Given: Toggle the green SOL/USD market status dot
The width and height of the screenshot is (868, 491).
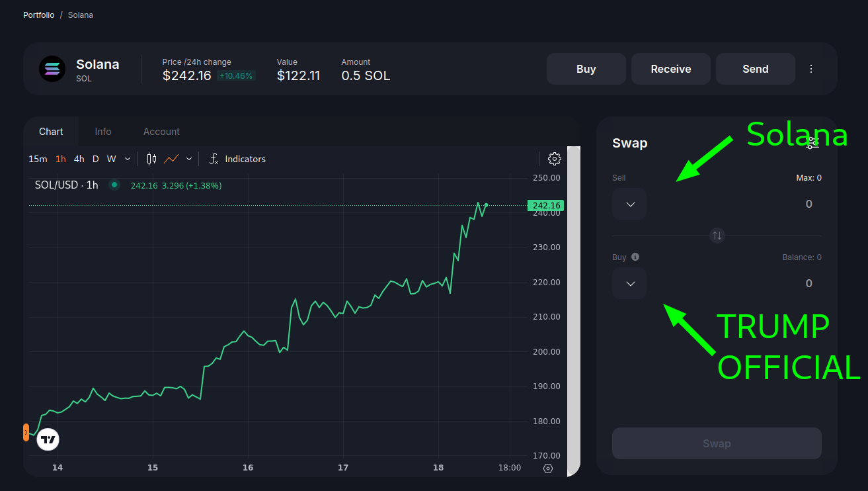Looking at the screenshot, I should click(x=114, y=185).
